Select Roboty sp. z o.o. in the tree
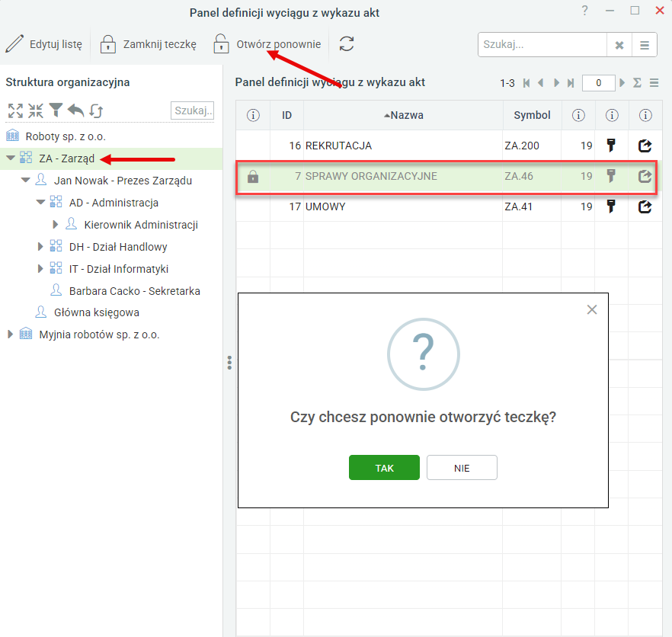 [66, 136]
